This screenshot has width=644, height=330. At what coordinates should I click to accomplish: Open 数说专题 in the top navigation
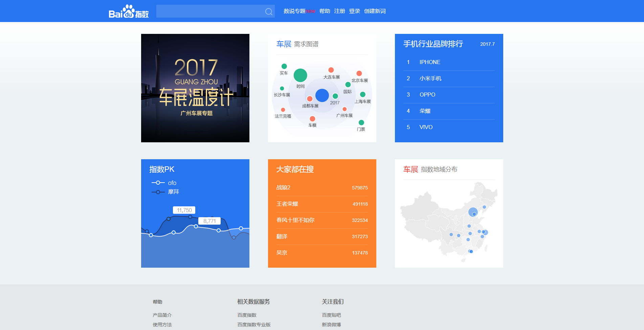pyautogui.click(x=294, y=11)
